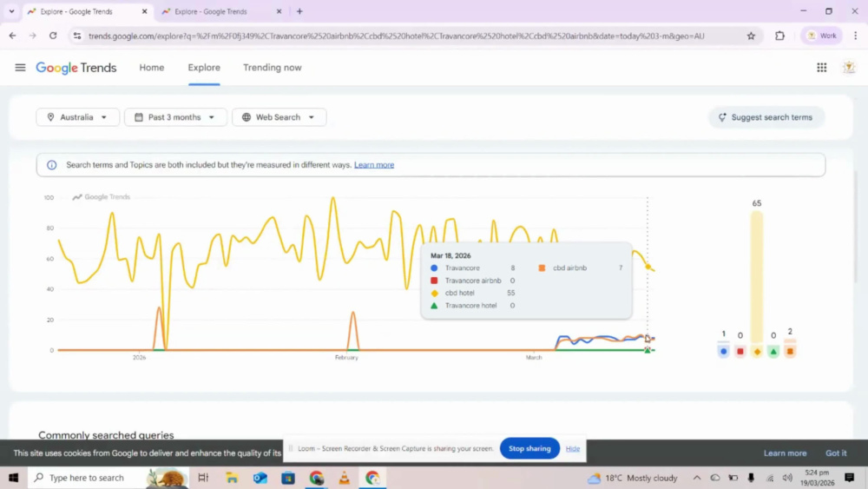Show hidden system tray icons
Screen dimensions: 868x489
tap(696, 478)
